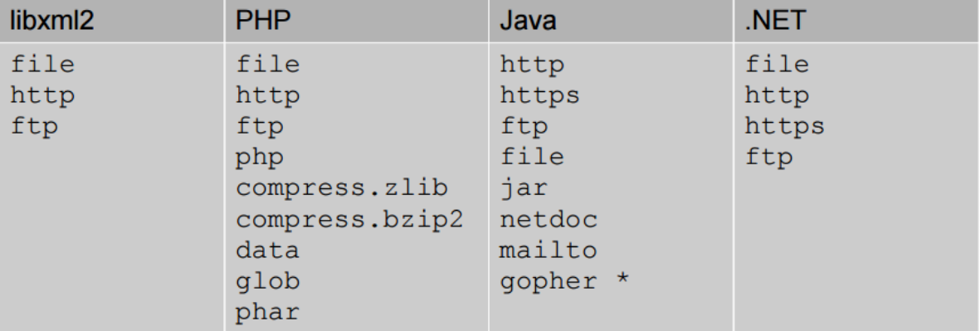
Task: Select the 'phar' entry
Action: point(267,312)
